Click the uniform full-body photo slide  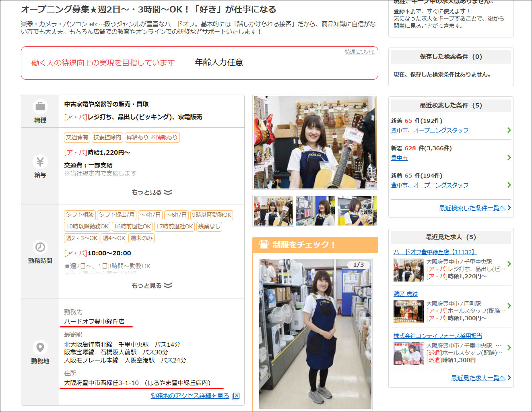click(315, 334)
